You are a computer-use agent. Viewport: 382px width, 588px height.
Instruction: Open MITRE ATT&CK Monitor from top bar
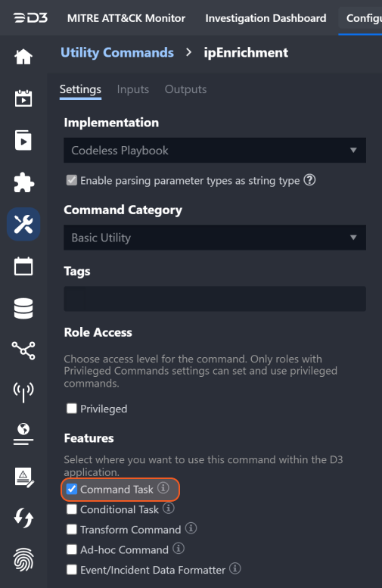click(x=126, y=18)
